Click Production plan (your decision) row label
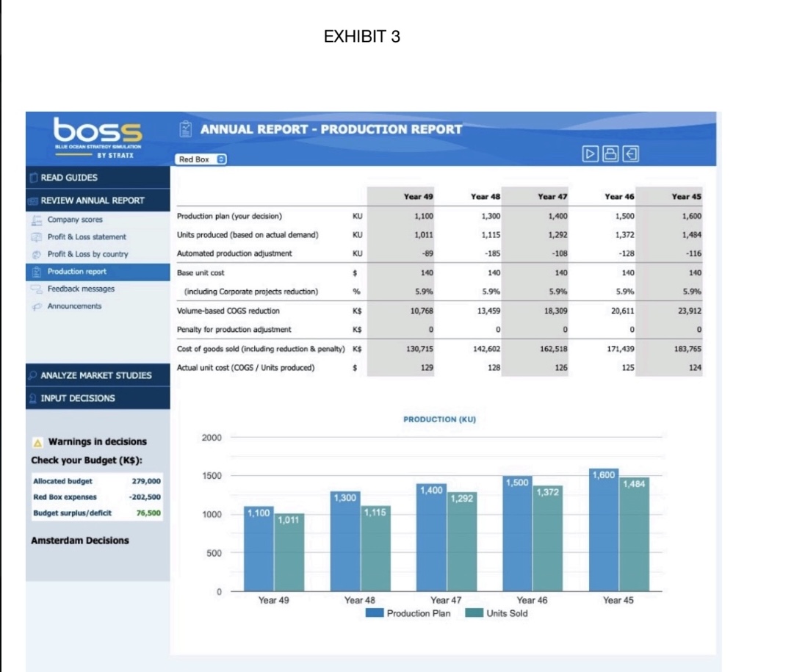The width and height of the screenshot is (794, 672). 229,216
